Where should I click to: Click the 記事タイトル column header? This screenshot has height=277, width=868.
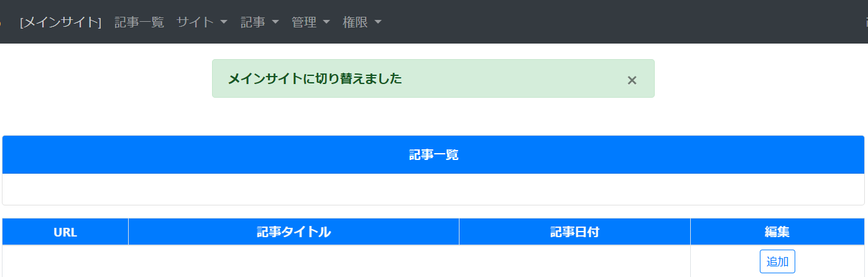point(293,232)
